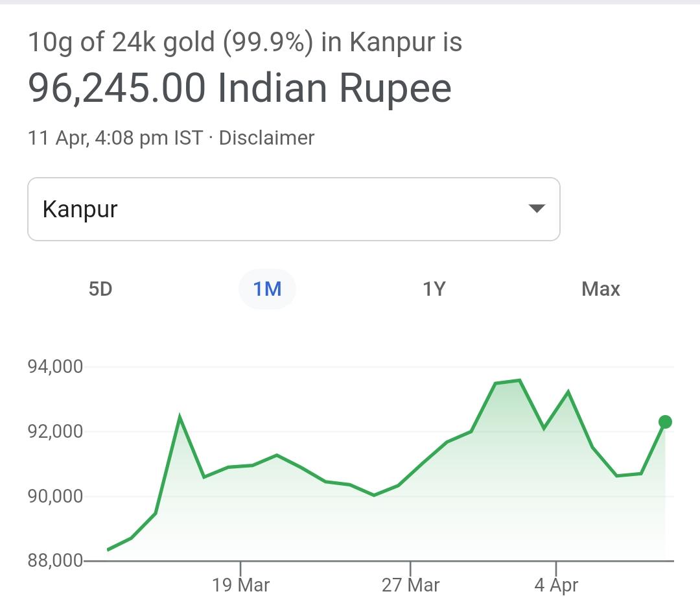This screenshot has width=700, height=609.
Task: Click the 10g of 24k gold heading
Action: tap(245, 43)
